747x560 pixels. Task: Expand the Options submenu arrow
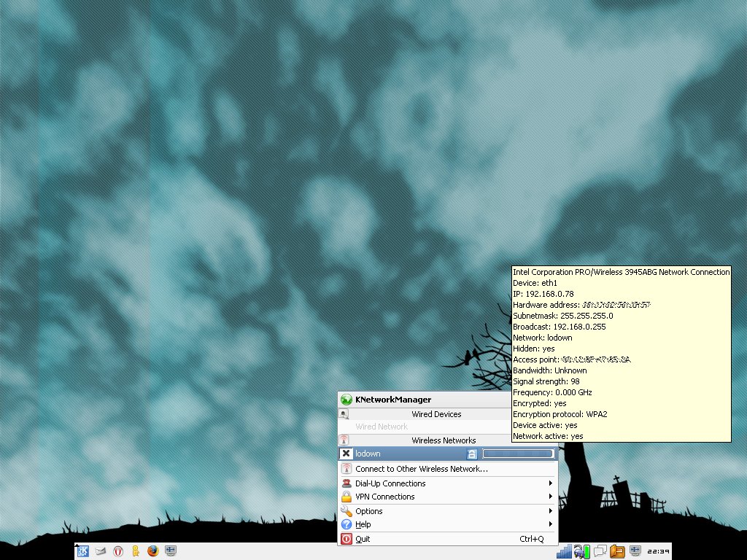point(551,511)
